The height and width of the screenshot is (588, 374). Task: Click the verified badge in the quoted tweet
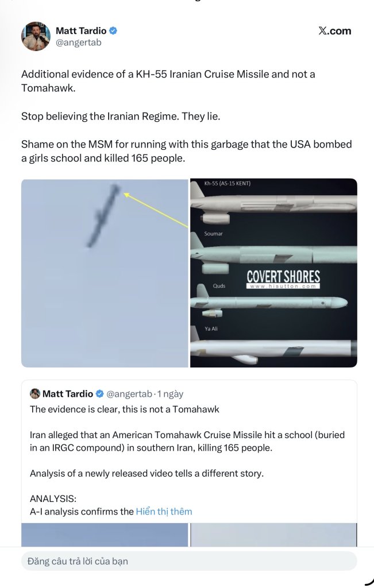click(x=99, y=394)
